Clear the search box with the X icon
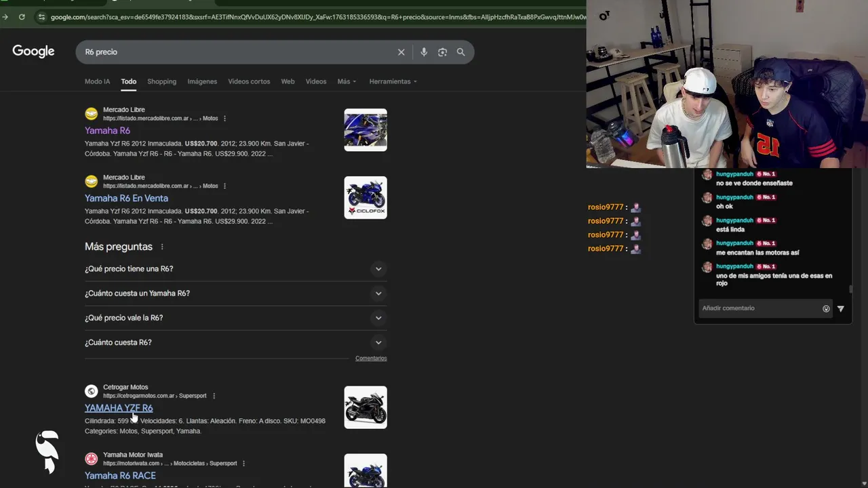The image size is (868, 488). tap(401, 52)
